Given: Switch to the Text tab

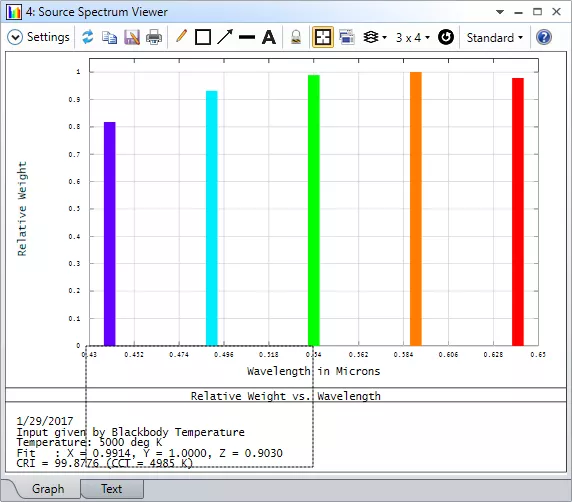Looking at the screenshot, I should tap(112, 489).
